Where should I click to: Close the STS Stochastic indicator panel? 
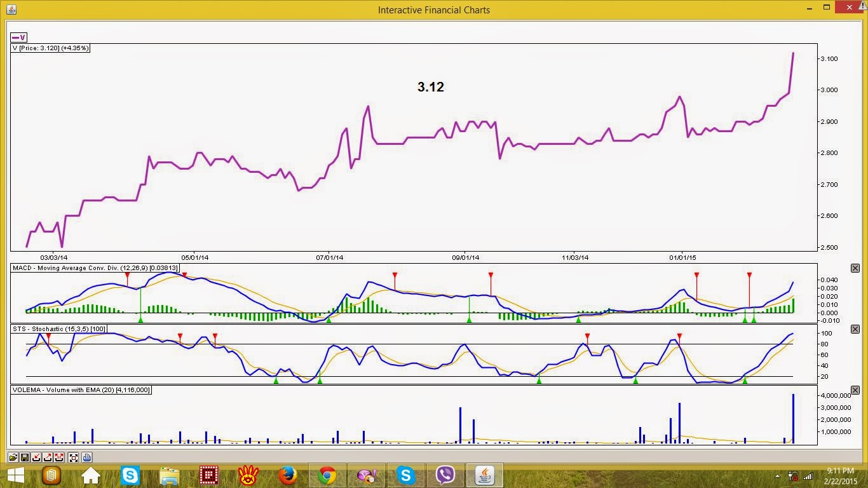[855, 329]
